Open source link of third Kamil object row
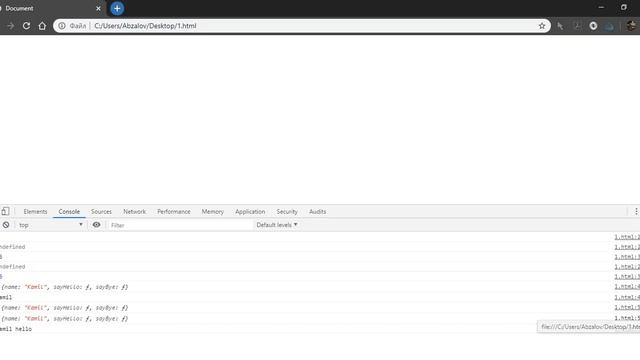640x360 pixels. tap(627, 318)
